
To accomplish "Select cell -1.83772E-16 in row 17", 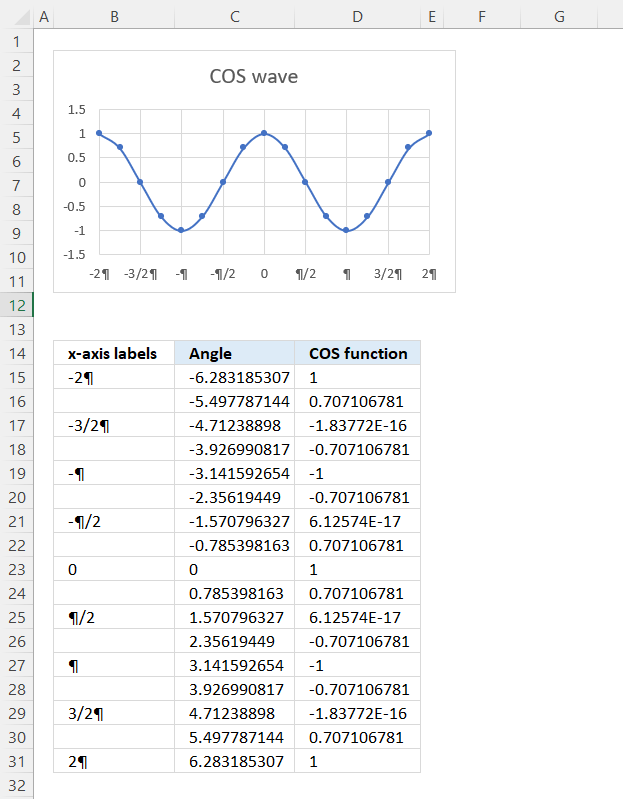I will 358,425.
